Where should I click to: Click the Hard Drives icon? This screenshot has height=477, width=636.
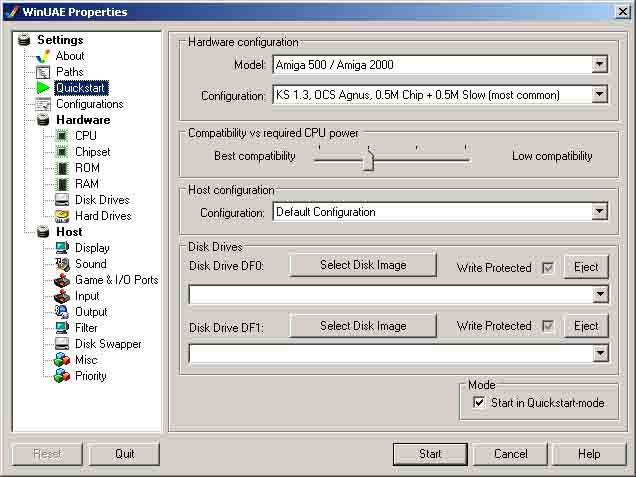62,216
